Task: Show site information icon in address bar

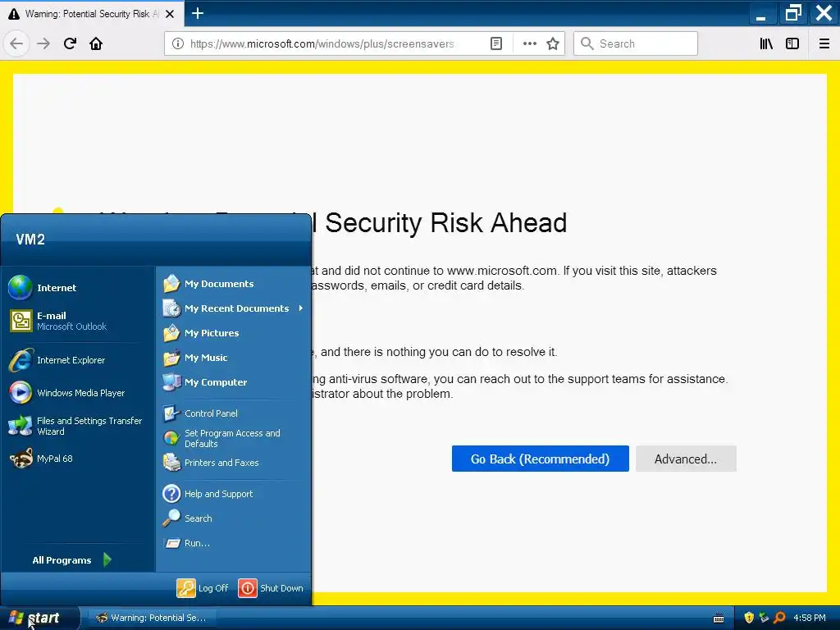Action: [x=178, y=43]
